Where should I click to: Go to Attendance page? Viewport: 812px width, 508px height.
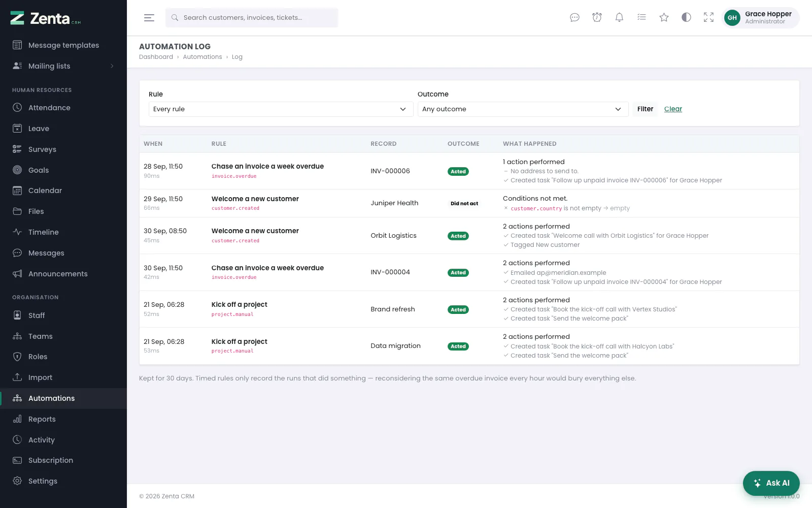coord(63,108)
